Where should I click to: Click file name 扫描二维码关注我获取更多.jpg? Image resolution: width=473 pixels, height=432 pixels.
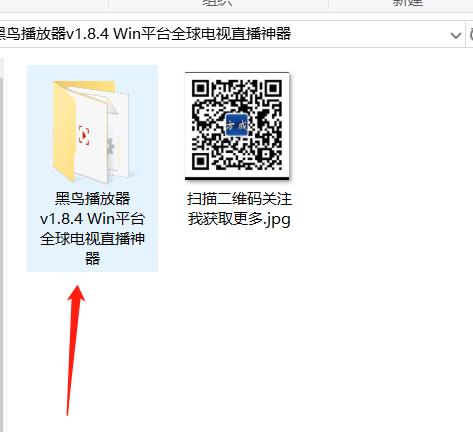click(x=239, y=209)
